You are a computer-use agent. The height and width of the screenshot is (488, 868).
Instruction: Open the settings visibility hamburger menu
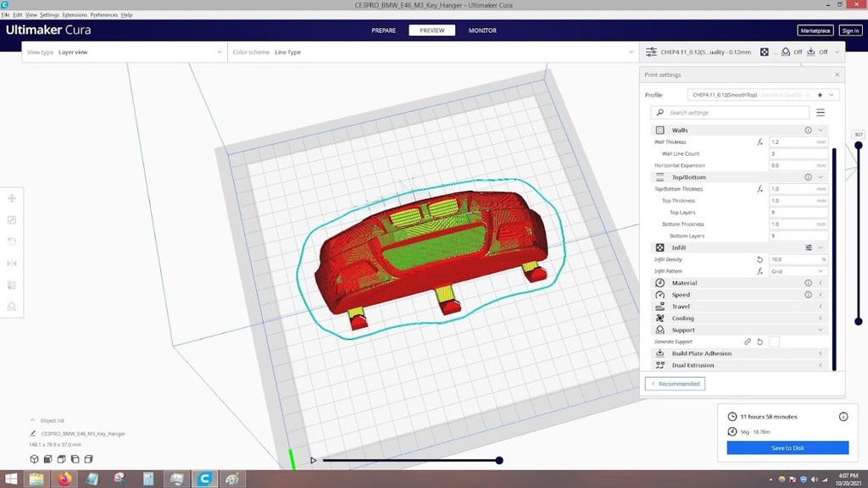point(820,113)
